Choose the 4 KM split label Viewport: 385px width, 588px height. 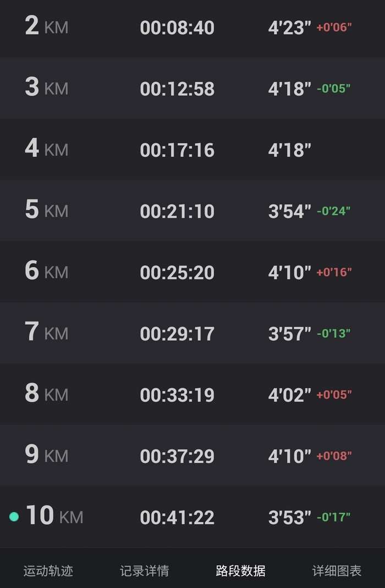[x=46, y=149]
